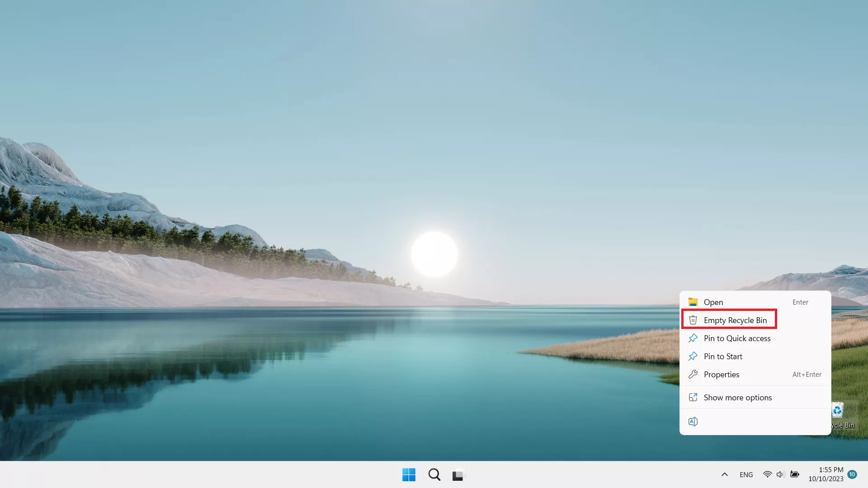Click the volume speaker tray icon
The width and height of the screenshot is (868, 488).
780,474
